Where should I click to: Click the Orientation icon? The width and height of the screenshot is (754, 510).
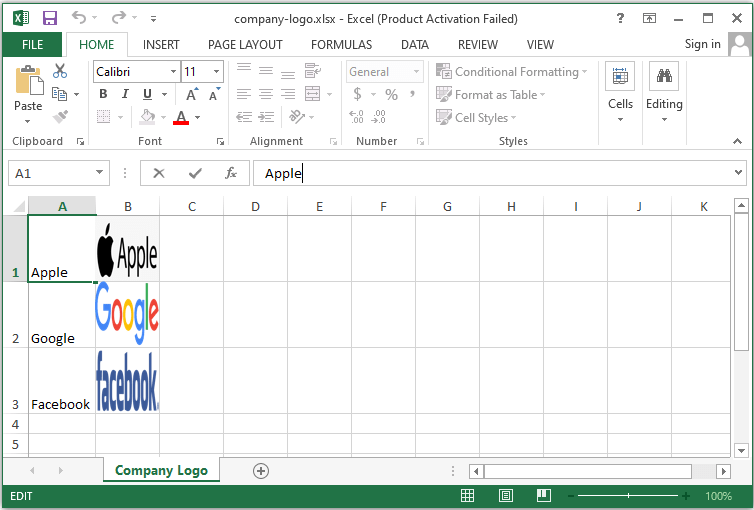click(x=297, y=117)
